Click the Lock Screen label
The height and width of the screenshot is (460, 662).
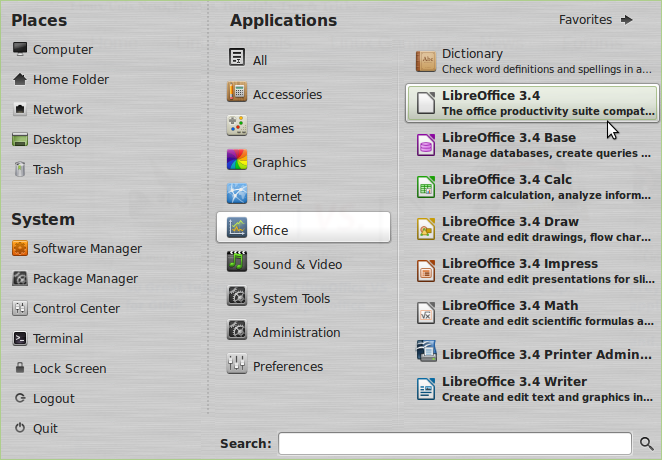click(x=70, y=368)
